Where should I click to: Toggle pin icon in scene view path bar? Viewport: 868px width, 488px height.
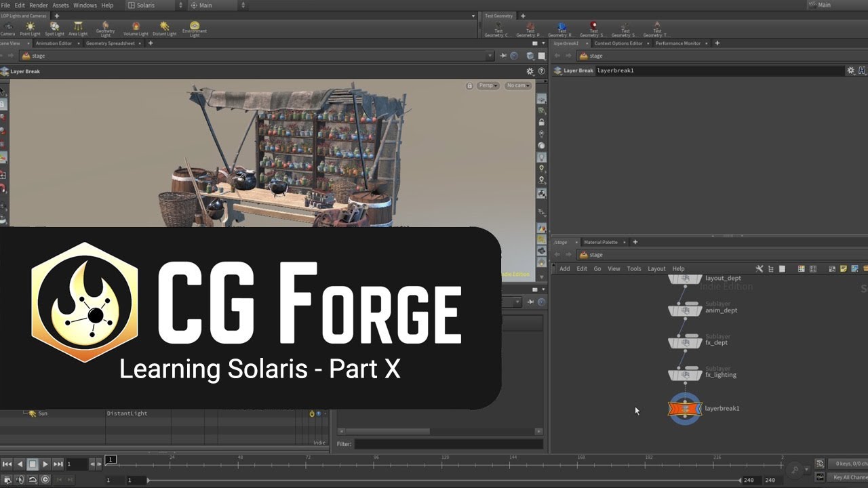[x=503, y=56]
